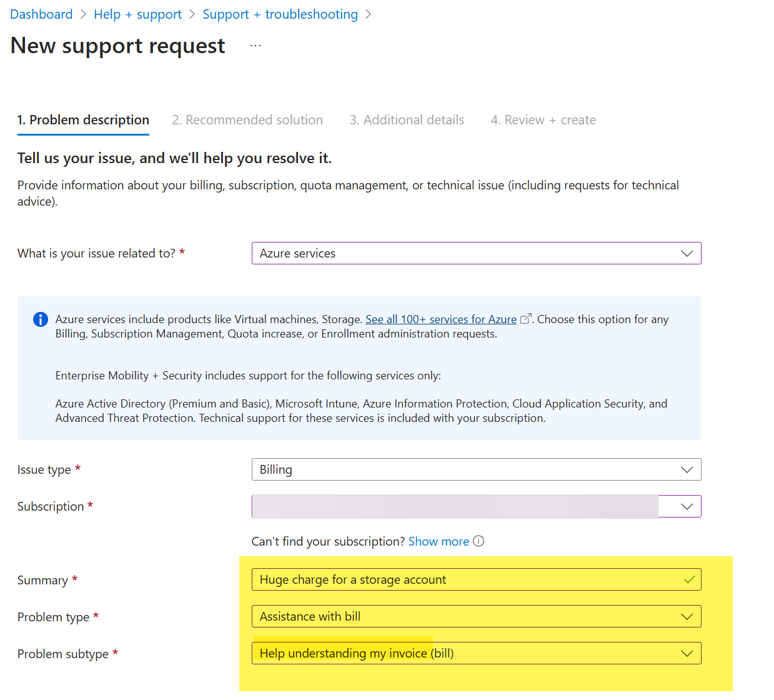
Task: Click the 'Tell us your issue' heading
Action: 174,158
